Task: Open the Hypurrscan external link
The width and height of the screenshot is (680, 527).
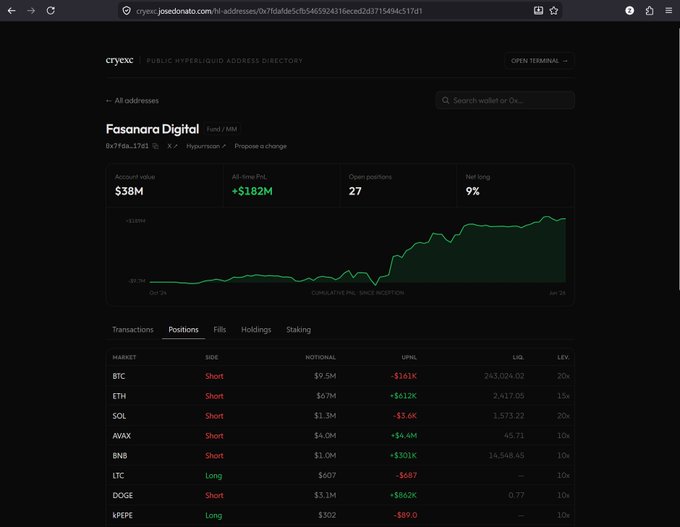Action: point(206,146)
